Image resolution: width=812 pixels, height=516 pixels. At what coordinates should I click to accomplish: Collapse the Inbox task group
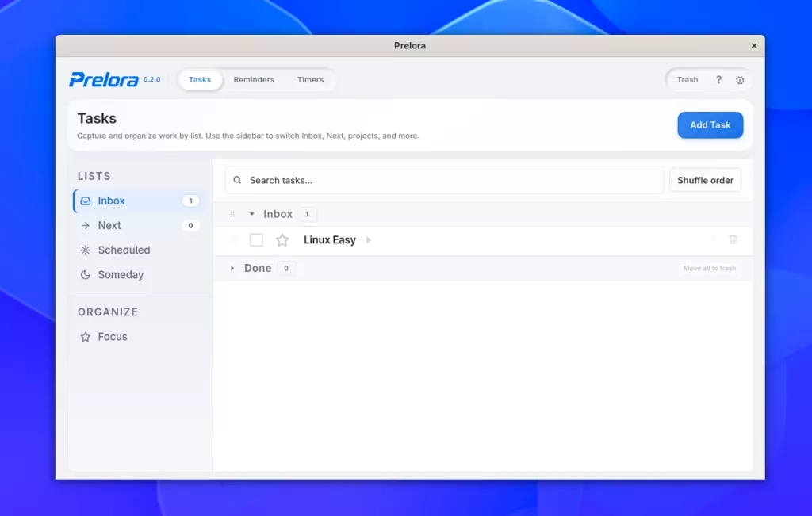tap(251, 214)
